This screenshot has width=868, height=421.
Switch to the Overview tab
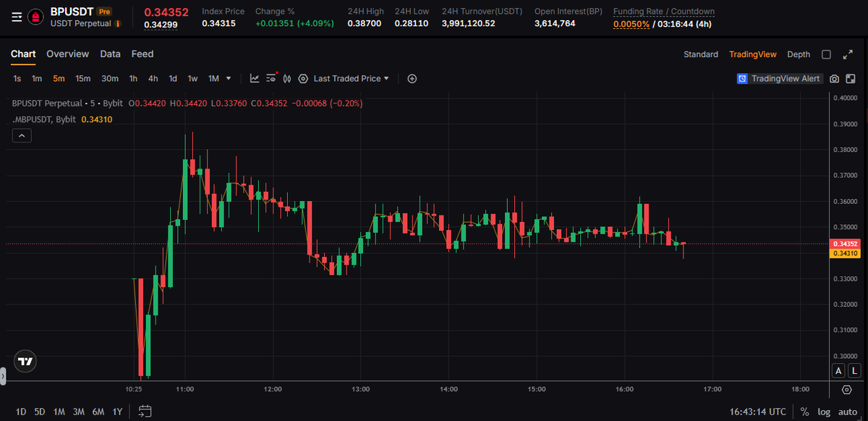pyautogui.click(x=67, y=54)
